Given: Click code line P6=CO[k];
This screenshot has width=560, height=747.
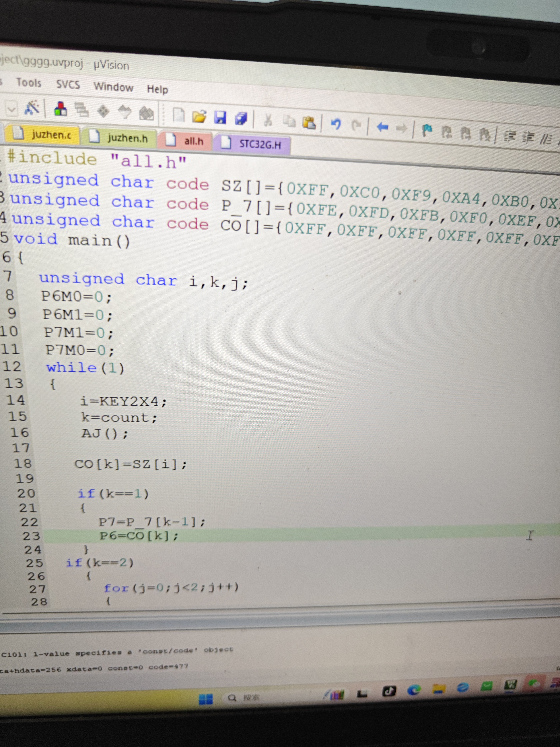Looking at the screenshot, I should [x=139, y=536].
